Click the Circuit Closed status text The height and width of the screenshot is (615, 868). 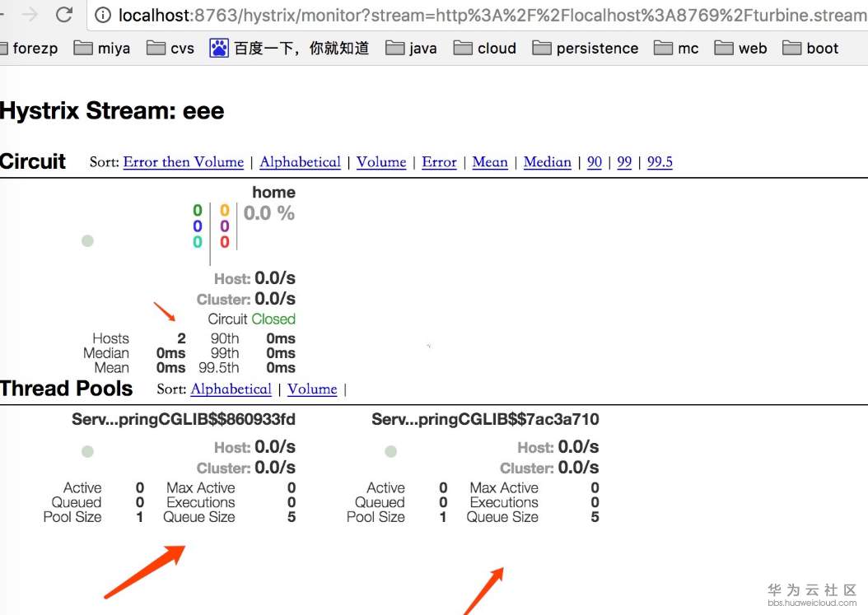pyautogui.click(x=251, y=319)
